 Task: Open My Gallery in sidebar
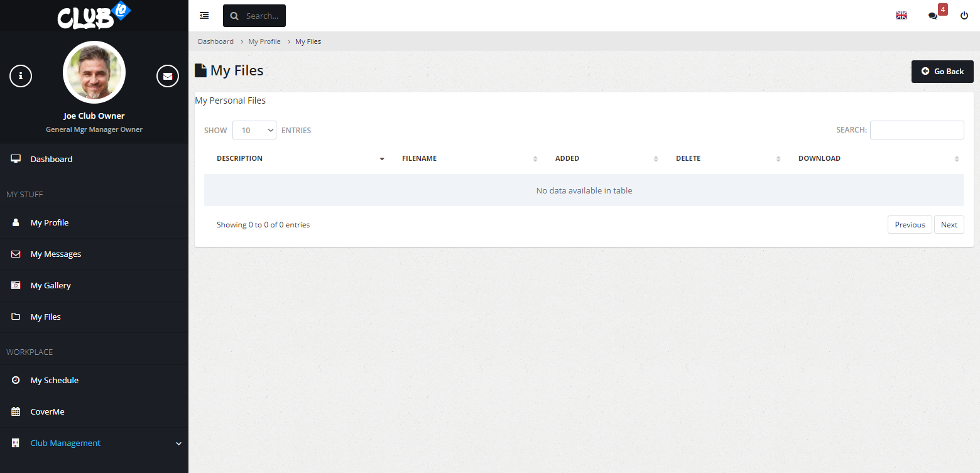(x=51, y=286)
